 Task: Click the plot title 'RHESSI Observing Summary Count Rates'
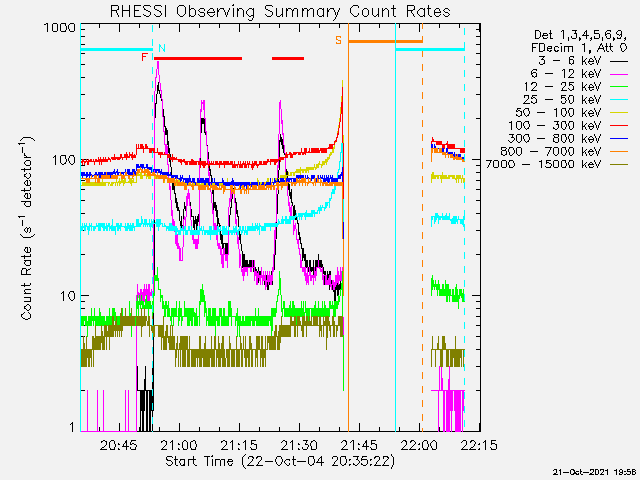point(280,11)
